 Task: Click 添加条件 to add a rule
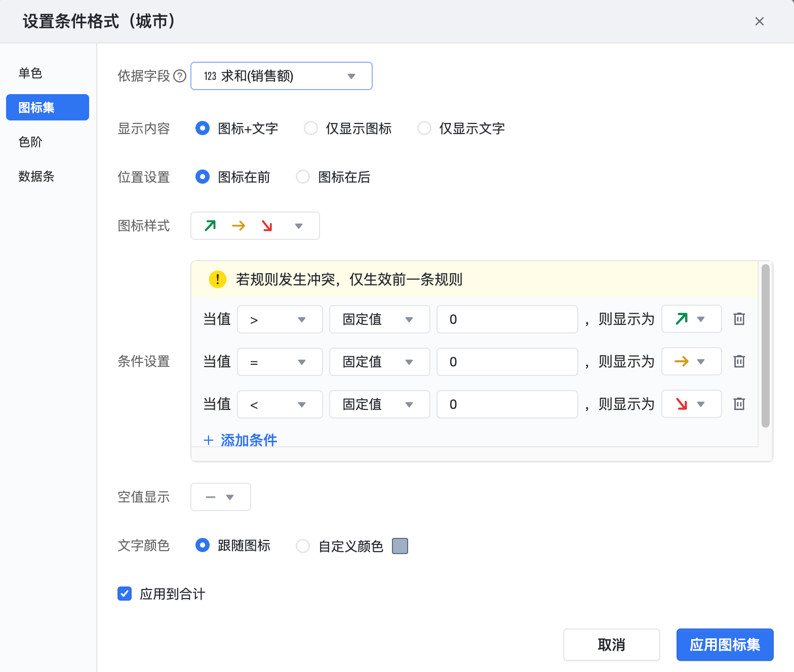click(241, 440)
